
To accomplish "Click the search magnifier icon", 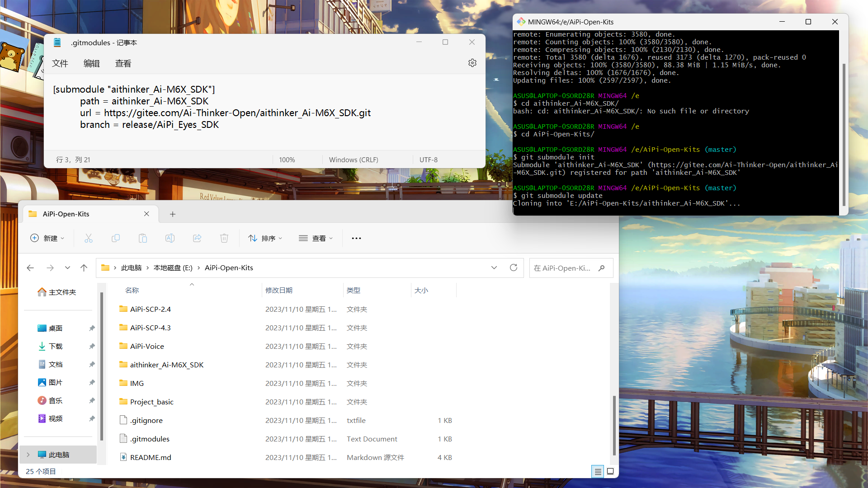I will tap(601, 268).
